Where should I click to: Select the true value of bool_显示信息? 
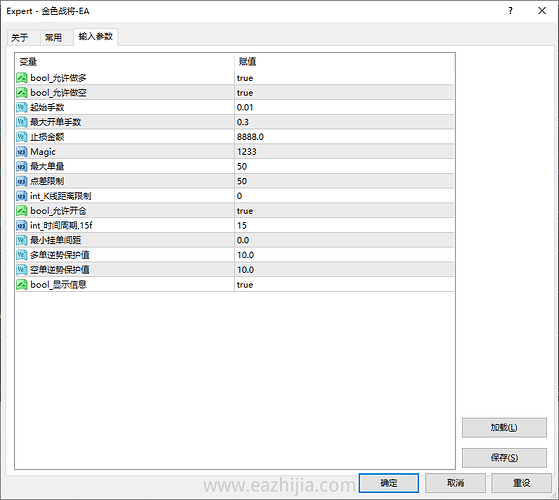click(245, 285)
